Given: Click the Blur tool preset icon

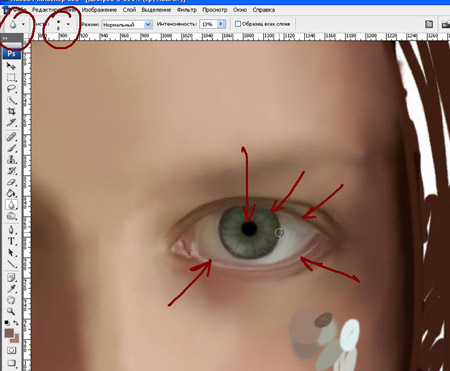Looking at the screenshot, I should 13,24.
